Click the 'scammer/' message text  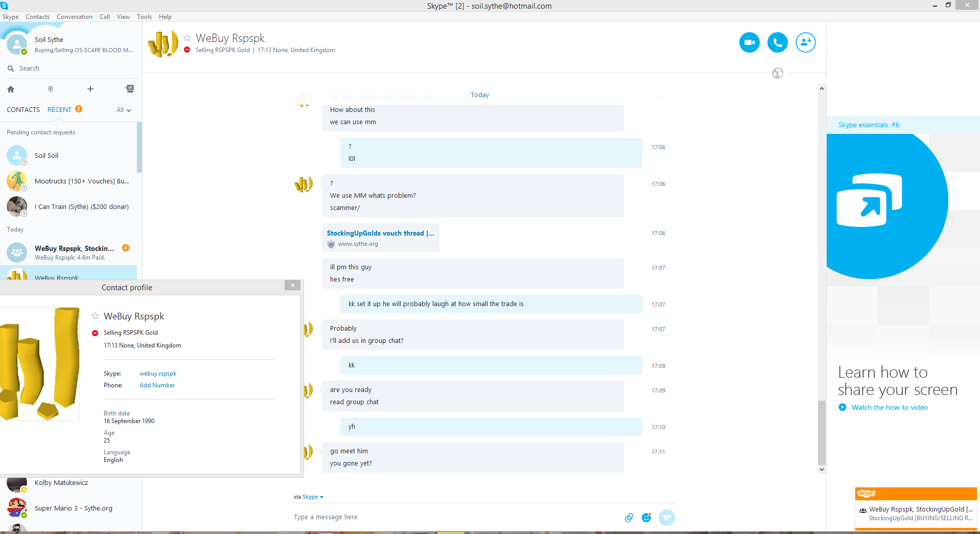(x=345, y=208)
